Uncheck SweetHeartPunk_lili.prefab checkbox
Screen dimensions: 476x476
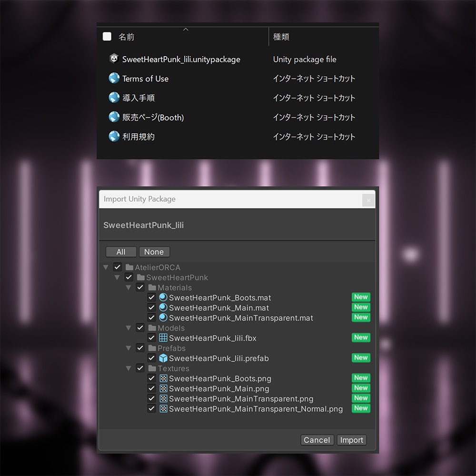[x=151, y=358]
